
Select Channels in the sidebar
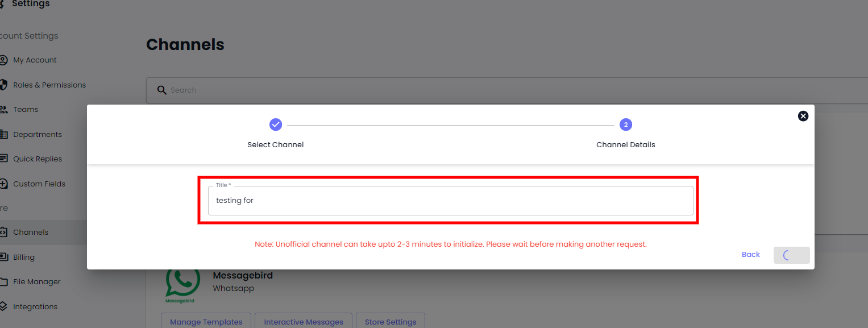(x=31, y=232)
